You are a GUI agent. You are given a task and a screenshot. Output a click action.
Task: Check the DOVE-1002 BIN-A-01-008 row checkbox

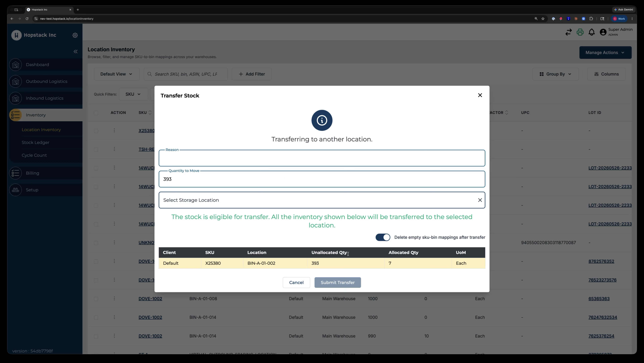96,299
